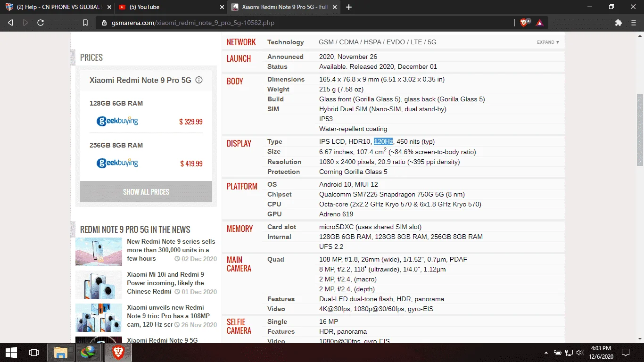Click the battery power tray icon
This screenshot has width=644, height=362.
click(557, 352)
